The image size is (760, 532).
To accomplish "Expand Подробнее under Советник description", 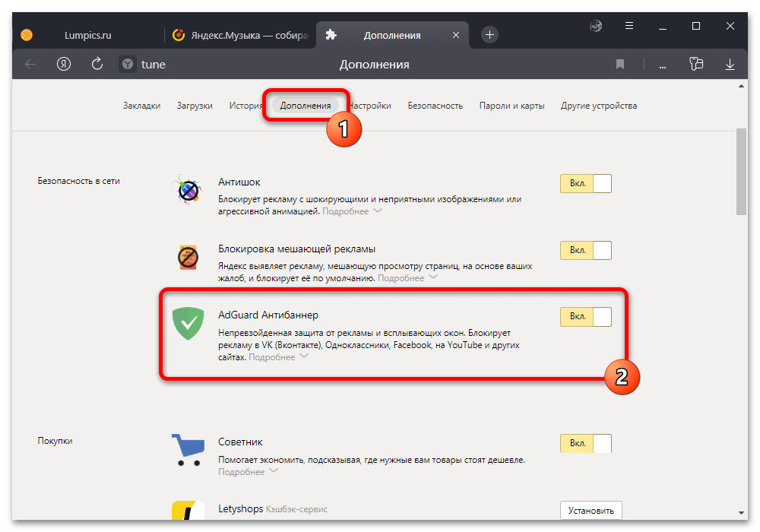I will coord(248,472).
